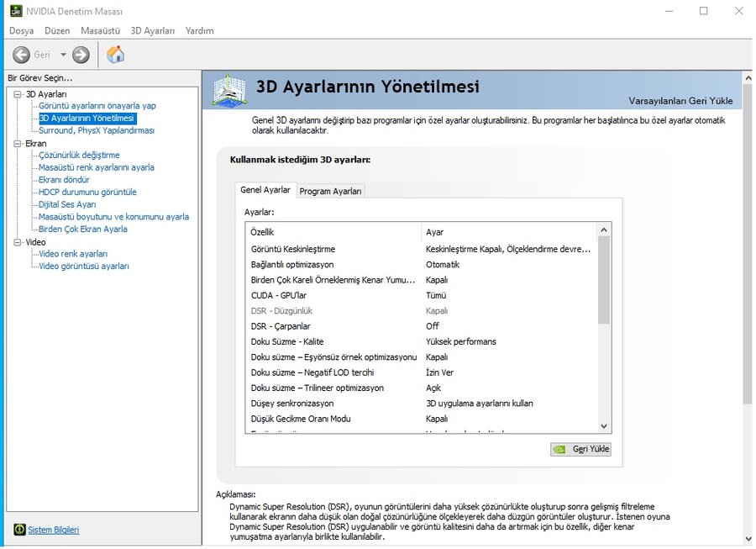Select Görüntü ayarlarını önayarla yap
This screenshot has width=756, height=549.
tap(97, 106)
